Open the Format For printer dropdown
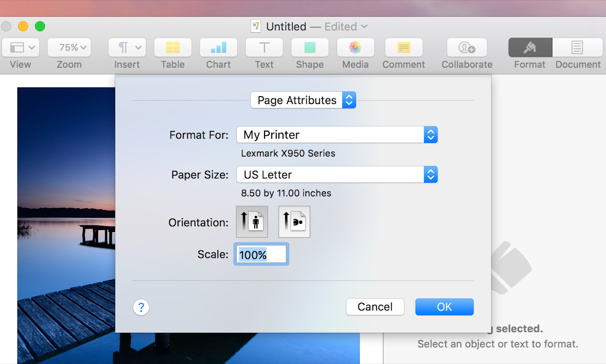Image resolution: width=606 pixels, height=364 pixels. [x=337, y=134]
